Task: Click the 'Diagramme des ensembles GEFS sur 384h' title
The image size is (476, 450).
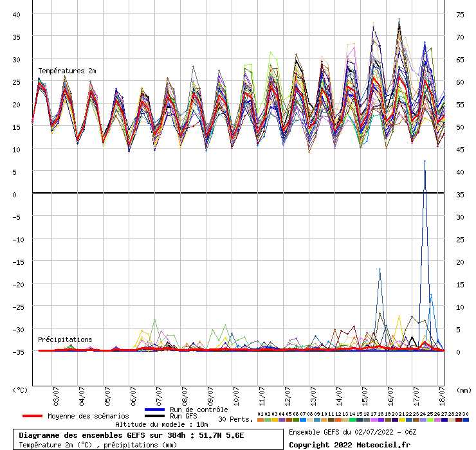Action: click(x=102, y=435)
